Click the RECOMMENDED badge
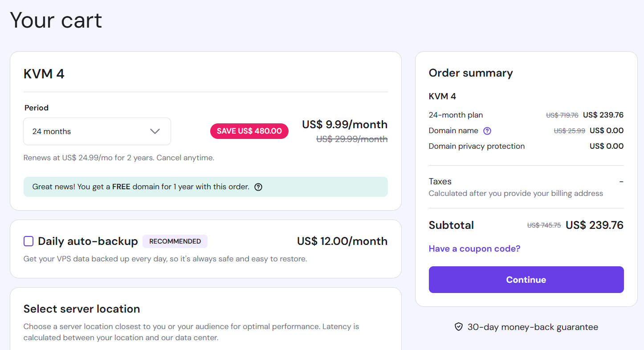Screen dimensions: 644x350 pyautogui.click(x=175, y=241)
